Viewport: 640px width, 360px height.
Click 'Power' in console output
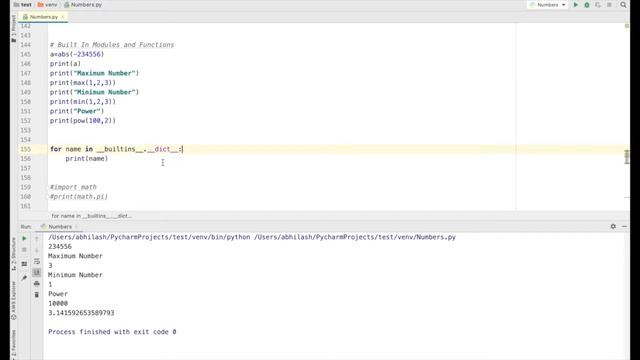tap(58, 294)
